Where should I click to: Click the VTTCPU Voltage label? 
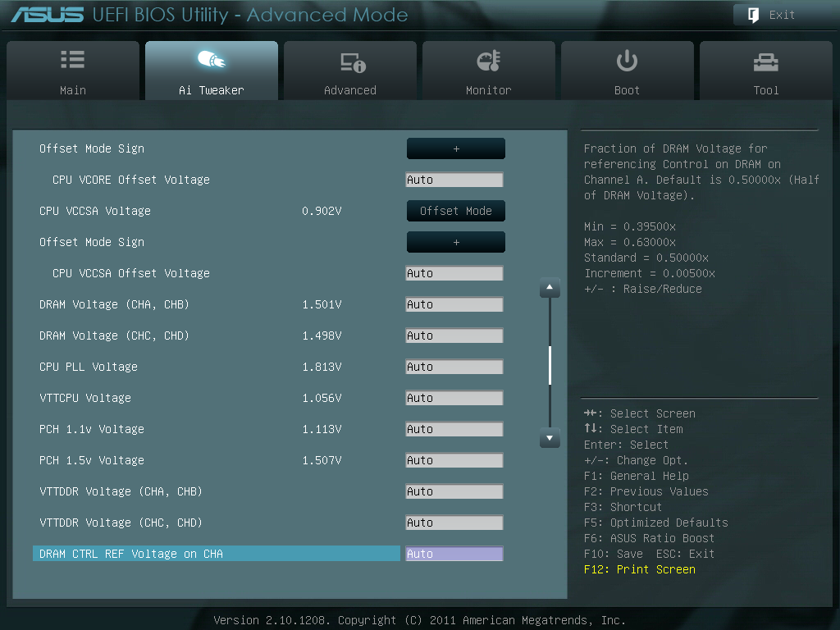[x=85, y=398]
